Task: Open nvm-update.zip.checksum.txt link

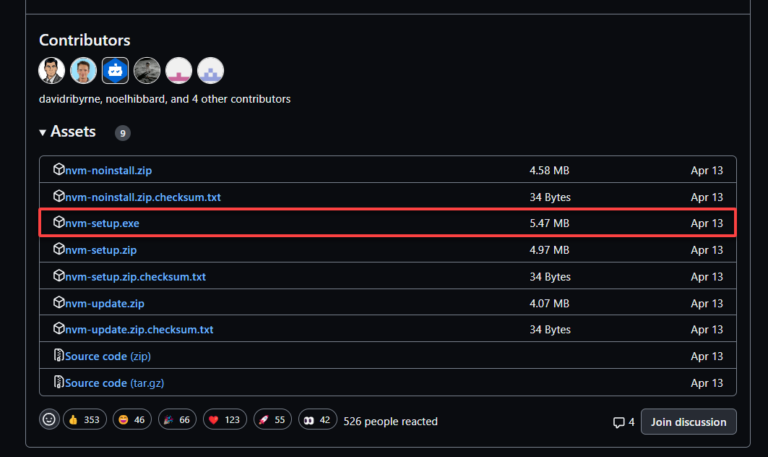Action: pyautogui.click(x=139, y=329)
